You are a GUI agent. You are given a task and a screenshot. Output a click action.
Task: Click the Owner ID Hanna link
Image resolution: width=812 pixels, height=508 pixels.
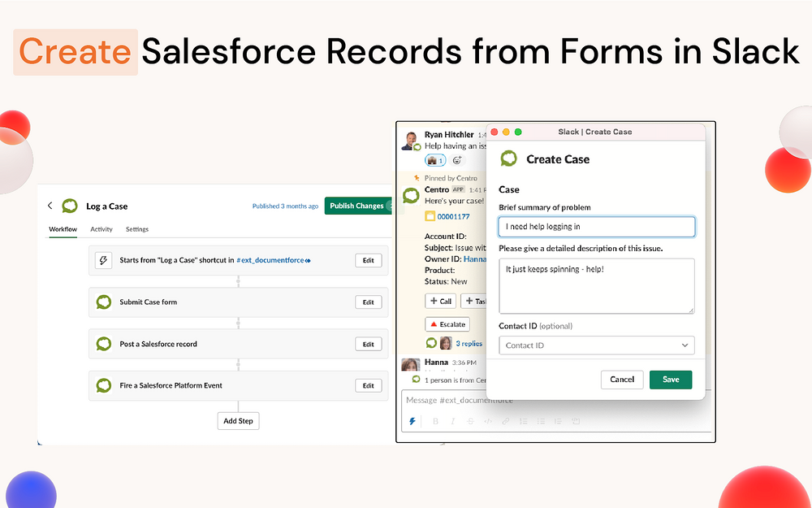click(474, 258)
